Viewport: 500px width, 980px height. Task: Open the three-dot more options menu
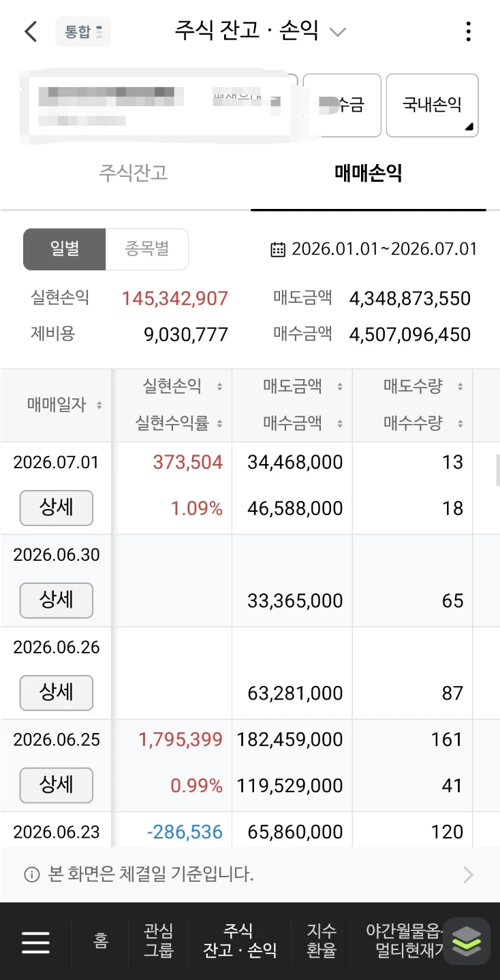[468, 31]
